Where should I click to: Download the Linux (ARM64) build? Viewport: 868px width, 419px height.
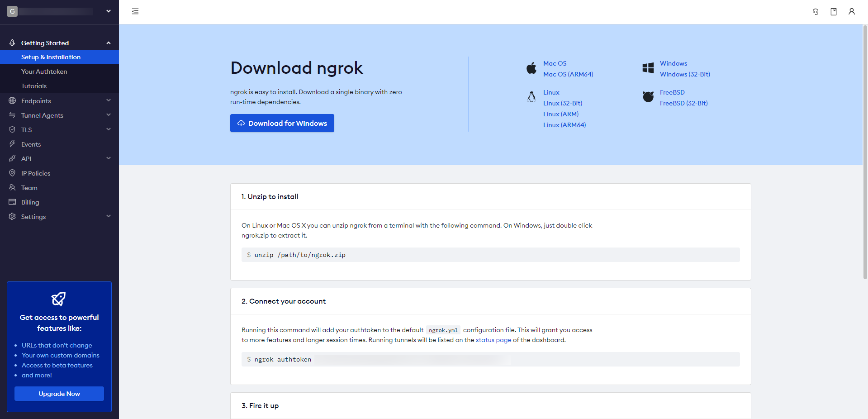(564, 125)
